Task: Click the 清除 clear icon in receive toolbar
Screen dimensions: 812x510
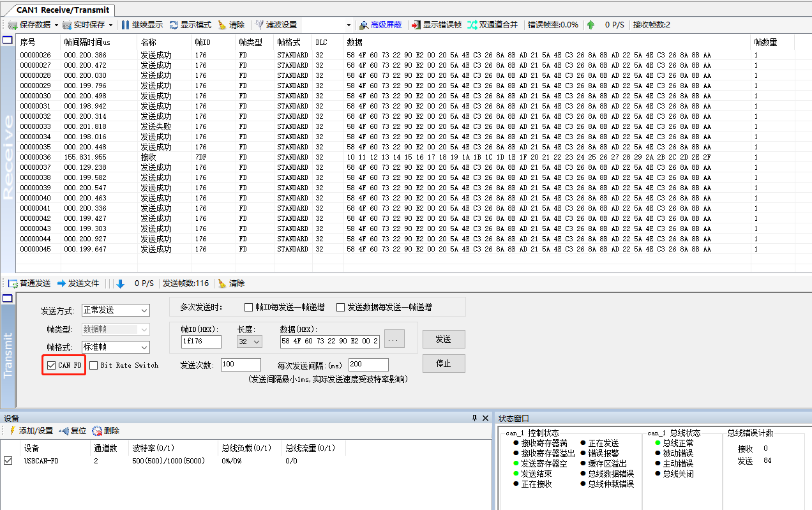Action: pos(231,24)
